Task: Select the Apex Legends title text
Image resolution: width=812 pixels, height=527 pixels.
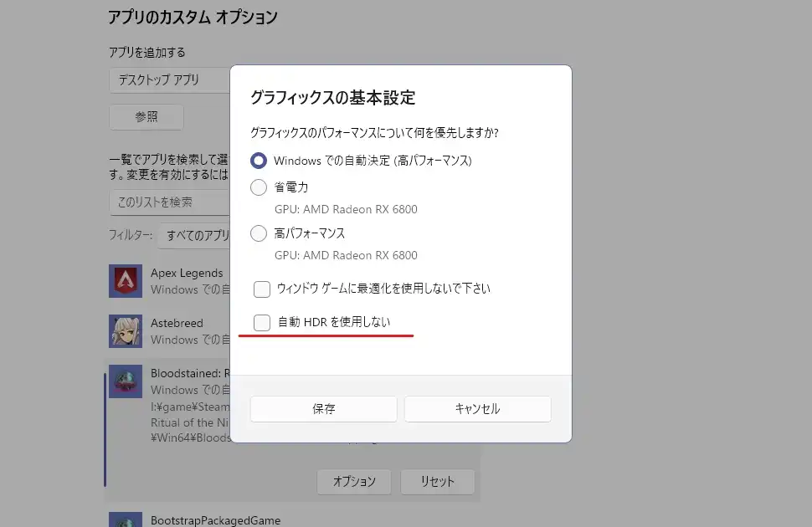Action: [187, 273]
